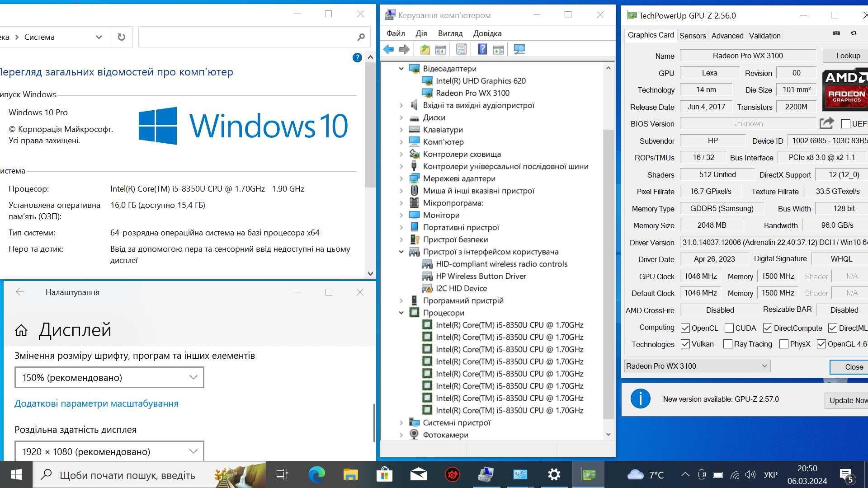Viewport: 868px width, 488px height.
Task: Click the back arrow in Computer Management toolbar
Action: pyautogui.click(x=388, y=50)
